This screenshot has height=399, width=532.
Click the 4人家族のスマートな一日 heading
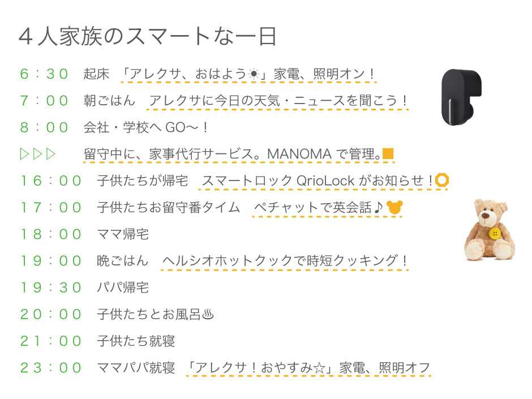(x=148, y=37)
